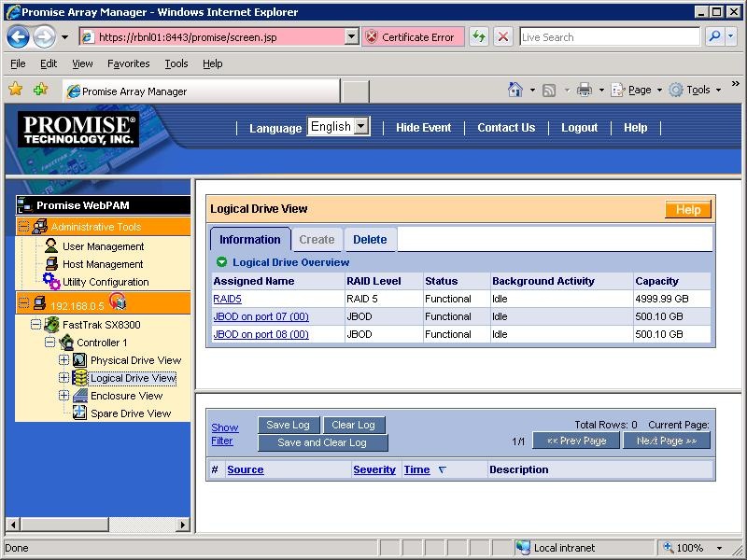
Task: Open the RAID5 logical drive link
Action: coord(227,300)
